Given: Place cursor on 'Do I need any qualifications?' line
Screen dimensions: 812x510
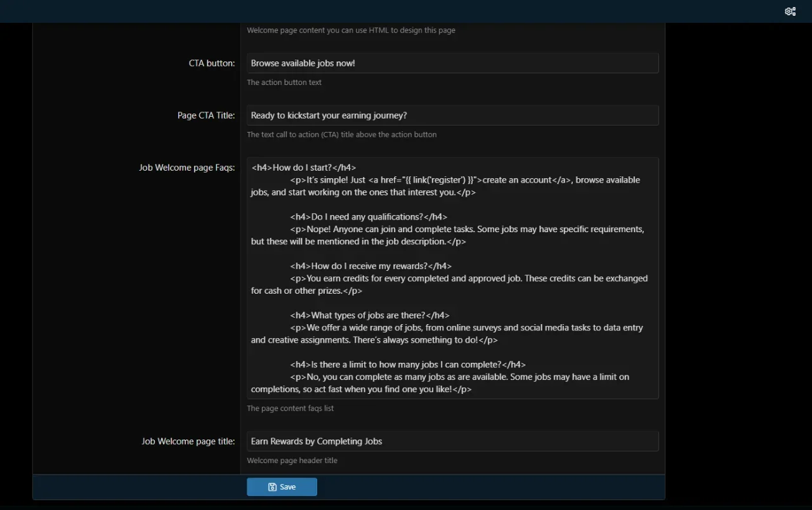Looking at the screenshot, I should [368, 217].
